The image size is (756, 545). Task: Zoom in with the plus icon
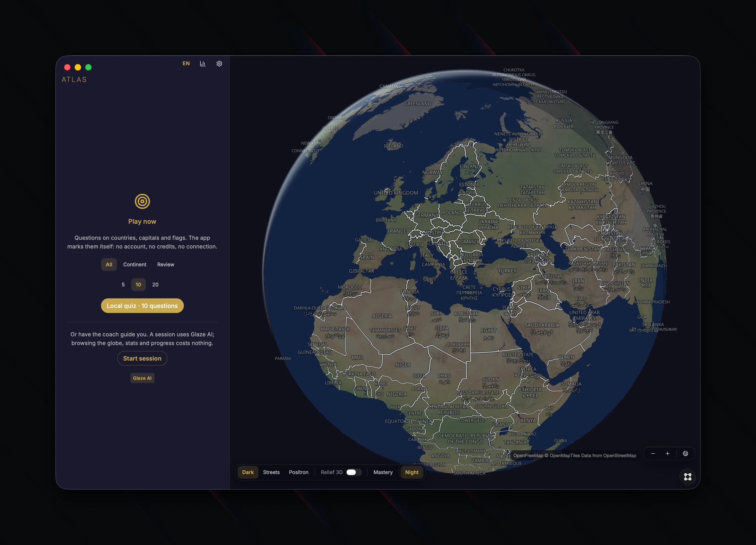pos(667,453)
